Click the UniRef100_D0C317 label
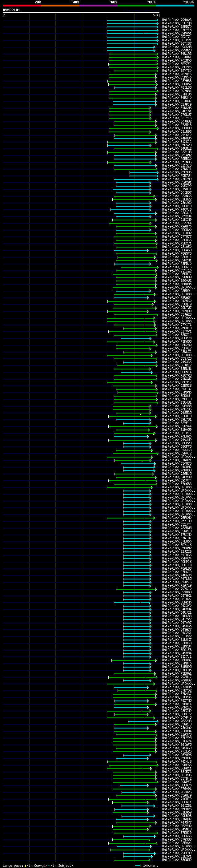197x868 pixels. click(x=177, y=382)
